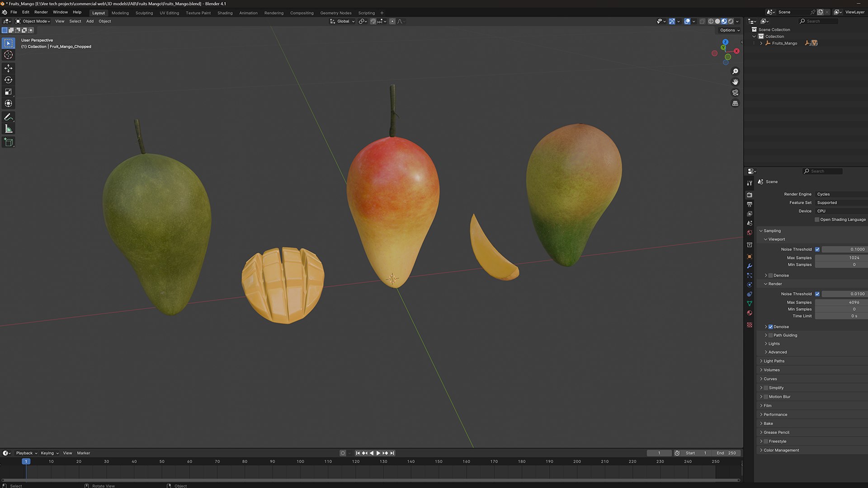
Task: Expand the Light Paths panel
Action: 774,361
